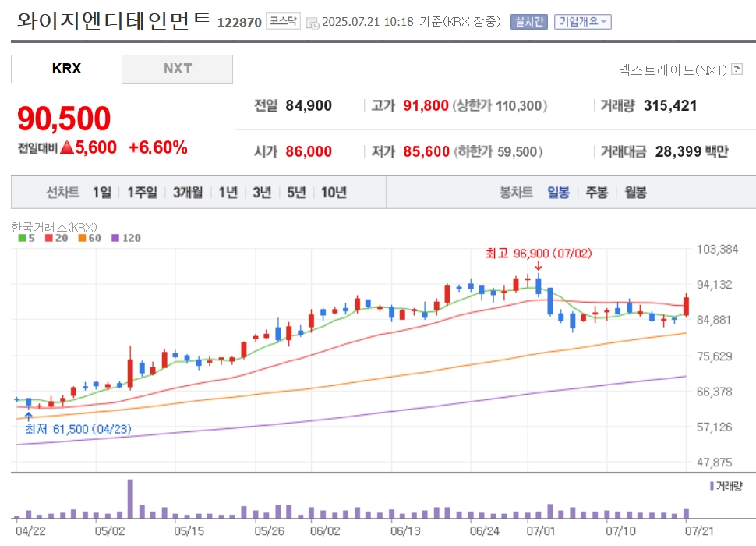The image size is (756, 546).
Task: Click the 66,378 price axis label
Action: click(715, 392)
